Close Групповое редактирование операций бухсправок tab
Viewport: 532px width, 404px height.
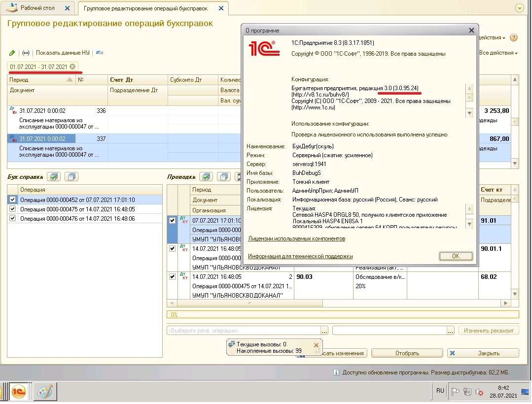[221, 8]
